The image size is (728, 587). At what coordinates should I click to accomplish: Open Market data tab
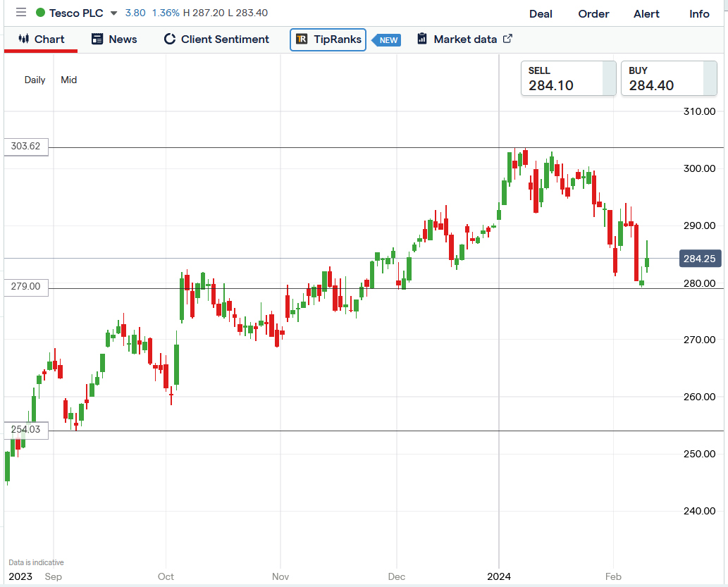tap(464, 39)
